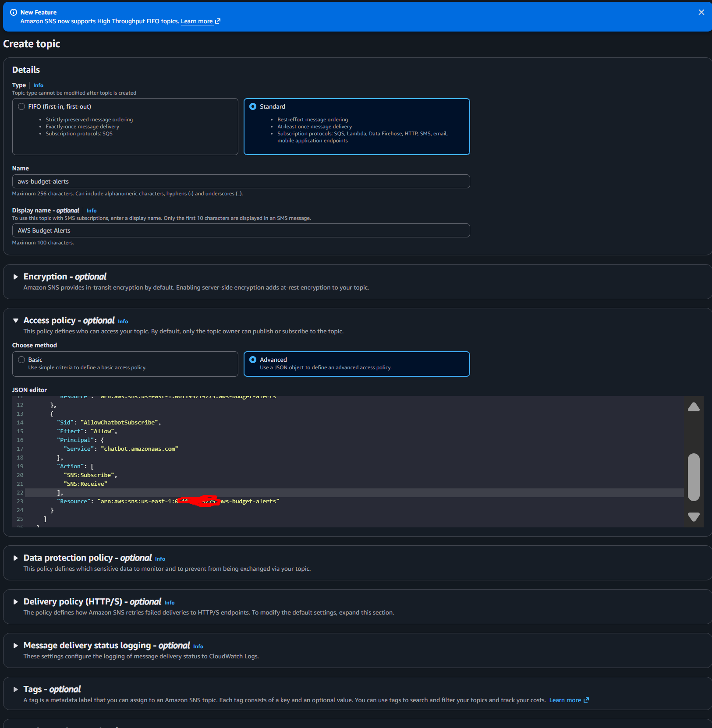
Task: Choose the Basic access policy method
Action: [21, 360]
